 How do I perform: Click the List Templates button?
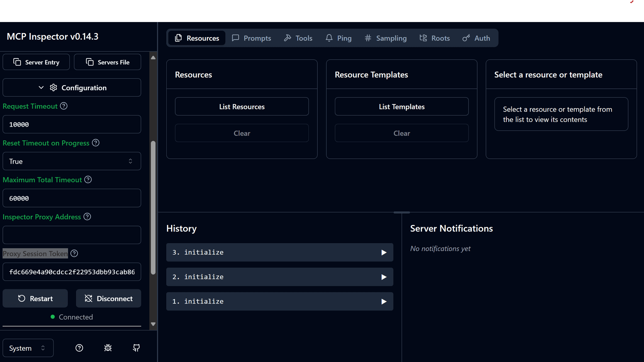pyautogui.click(x=402, y=107)
